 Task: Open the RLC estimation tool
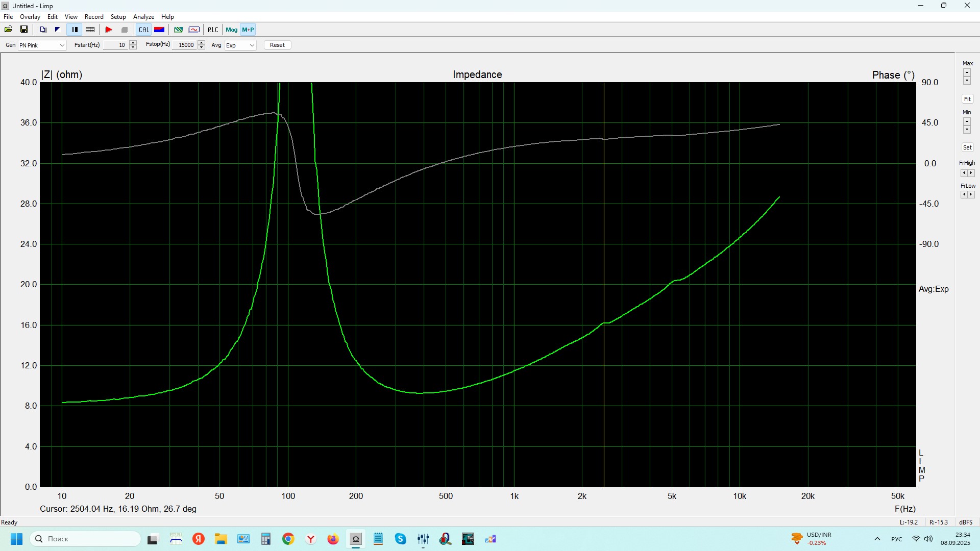point(213,30)
